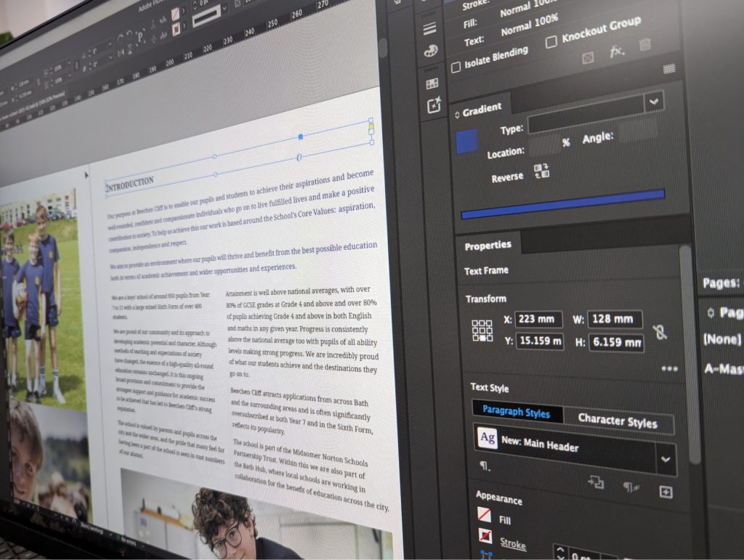Click the X position field showing 223 mm
744x560 pixels.
point(539,318)
